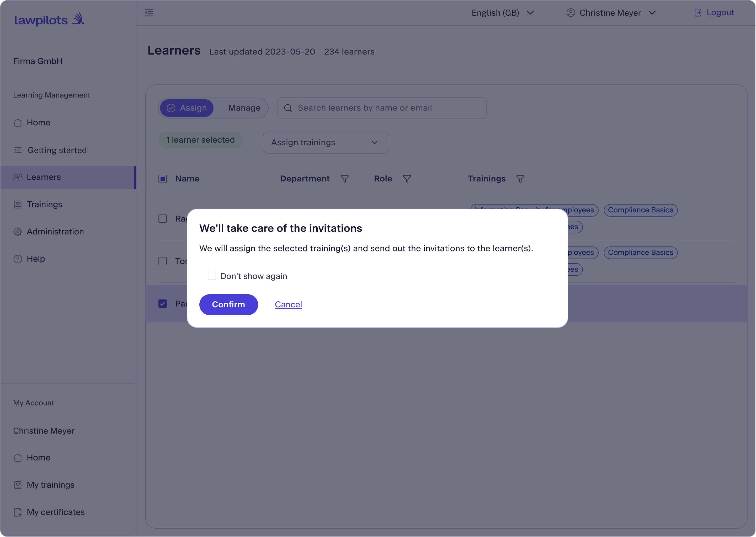
Task: Open the Trainings column filter
Action: tap(520, 179)
